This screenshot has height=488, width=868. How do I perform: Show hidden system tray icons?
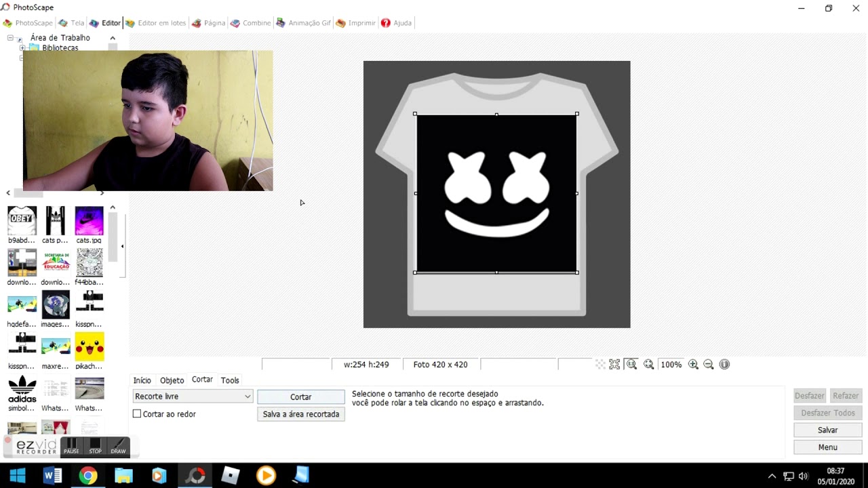tap(772, 476)
